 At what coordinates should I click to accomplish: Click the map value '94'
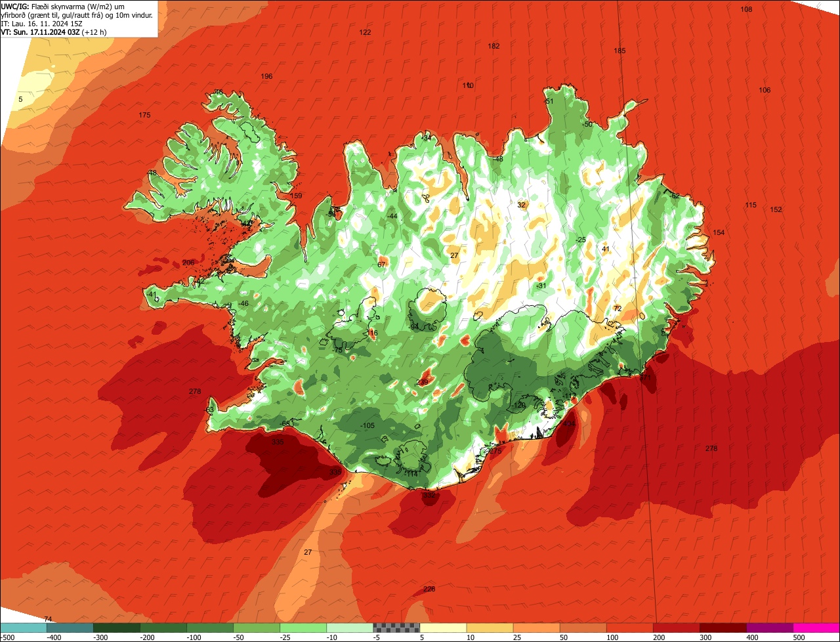pos(414,326)
